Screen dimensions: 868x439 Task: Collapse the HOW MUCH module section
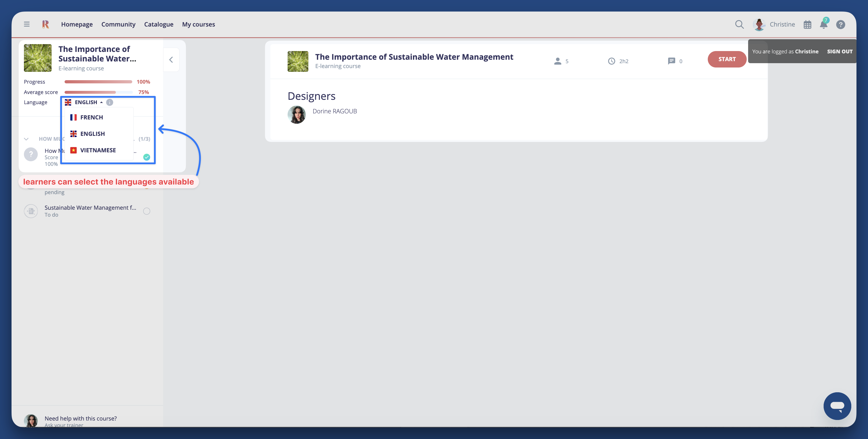pos(26,139)
